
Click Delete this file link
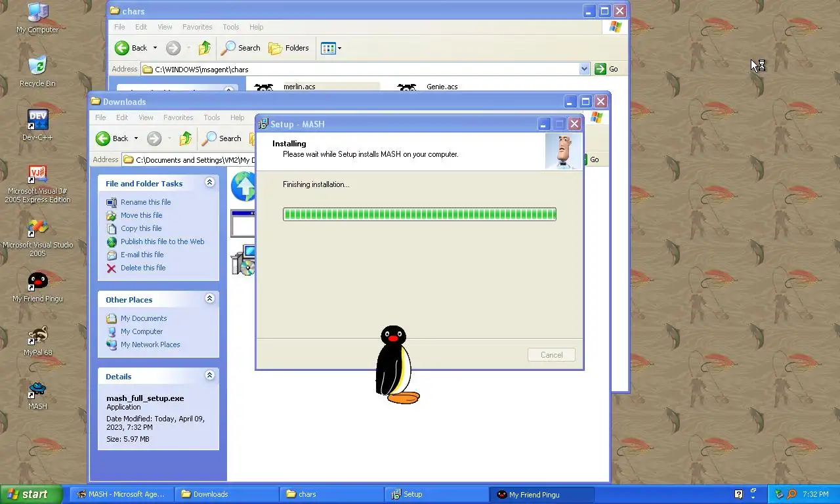[143, 268]
